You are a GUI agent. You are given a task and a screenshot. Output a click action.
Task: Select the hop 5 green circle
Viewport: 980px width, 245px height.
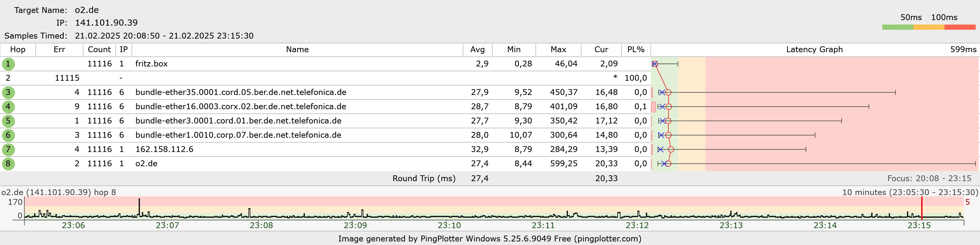[8, 121]
